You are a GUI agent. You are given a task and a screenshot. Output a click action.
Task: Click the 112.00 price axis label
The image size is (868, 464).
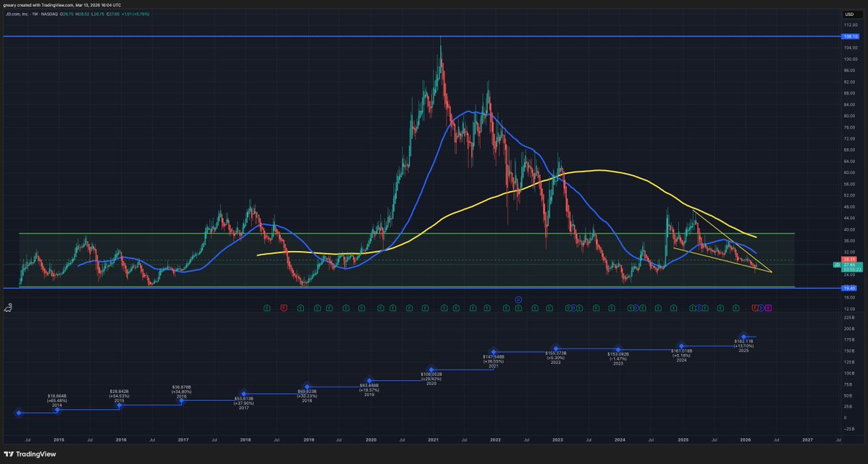tap(851, 25)
